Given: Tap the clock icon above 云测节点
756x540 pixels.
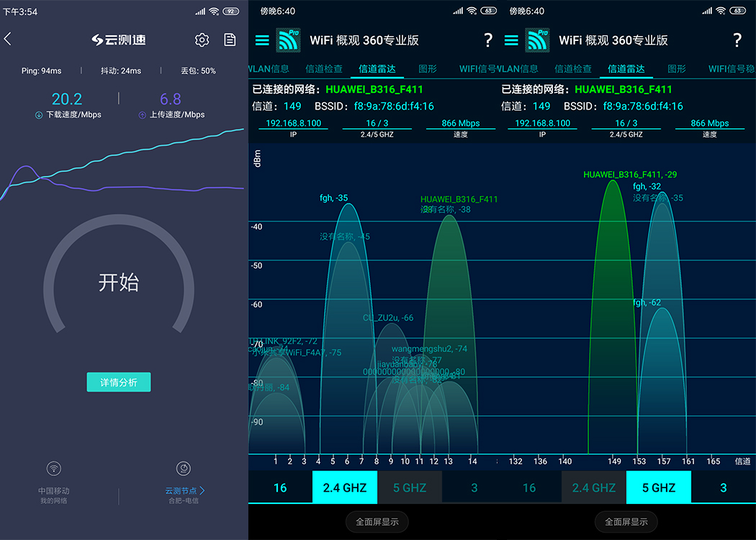Looking at the screenshot, I should pos(184,468).
